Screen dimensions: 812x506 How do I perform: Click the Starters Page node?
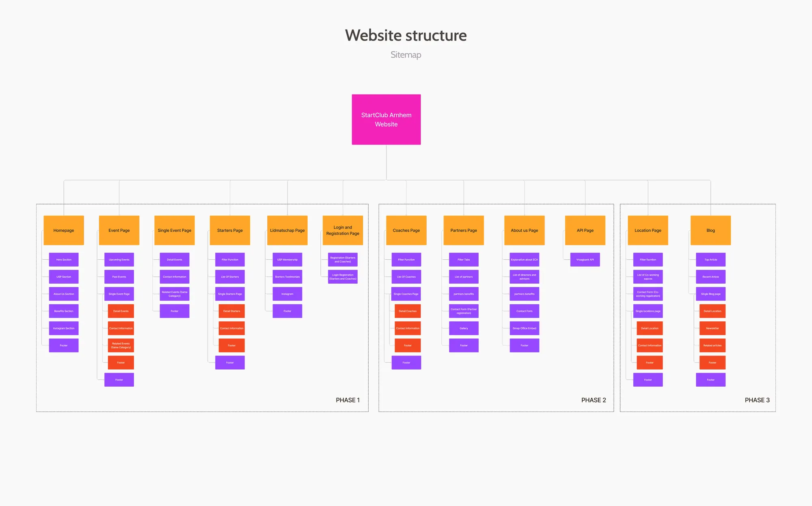tap(230, 230)
